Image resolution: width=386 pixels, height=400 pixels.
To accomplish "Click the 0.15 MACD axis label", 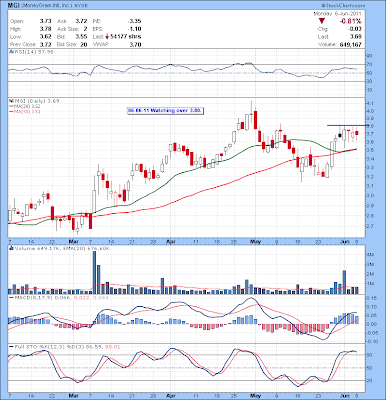I will (x=372, y=298).
